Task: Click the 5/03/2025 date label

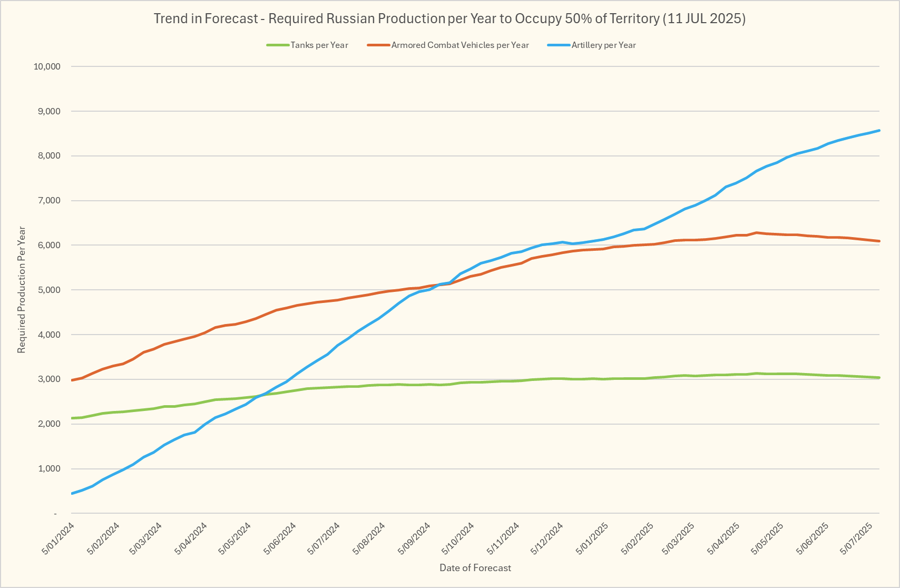Action: [677, 538]
